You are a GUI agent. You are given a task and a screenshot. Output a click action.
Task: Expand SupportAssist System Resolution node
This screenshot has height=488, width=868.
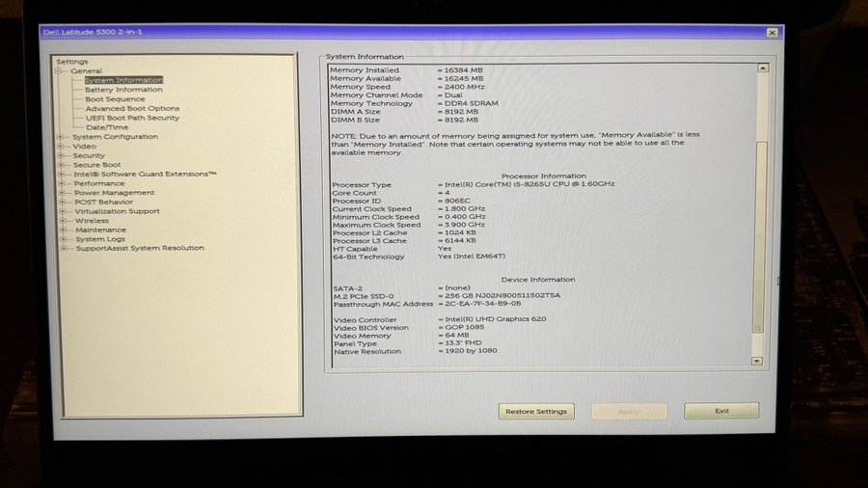pyautogui.click(x=64, y=249)
